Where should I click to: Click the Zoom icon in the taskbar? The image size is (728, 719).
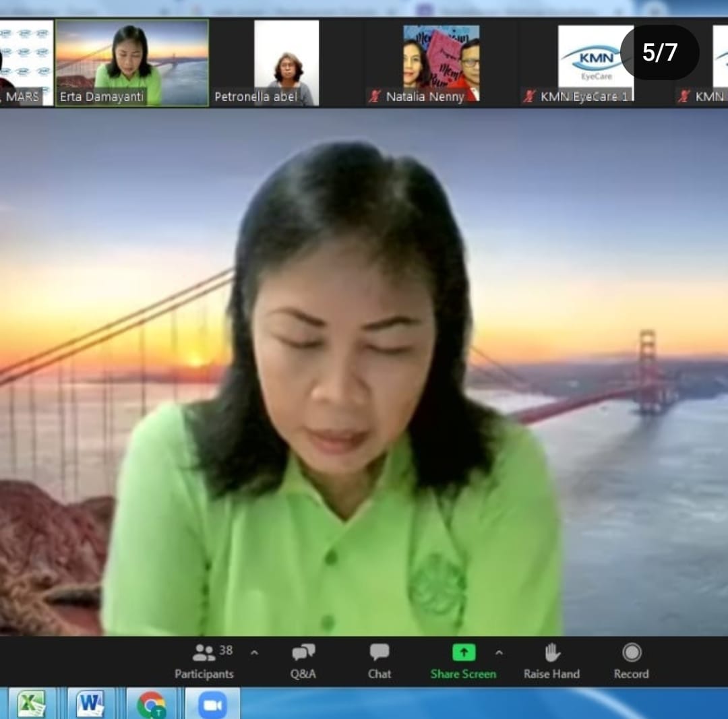point(212,704)
